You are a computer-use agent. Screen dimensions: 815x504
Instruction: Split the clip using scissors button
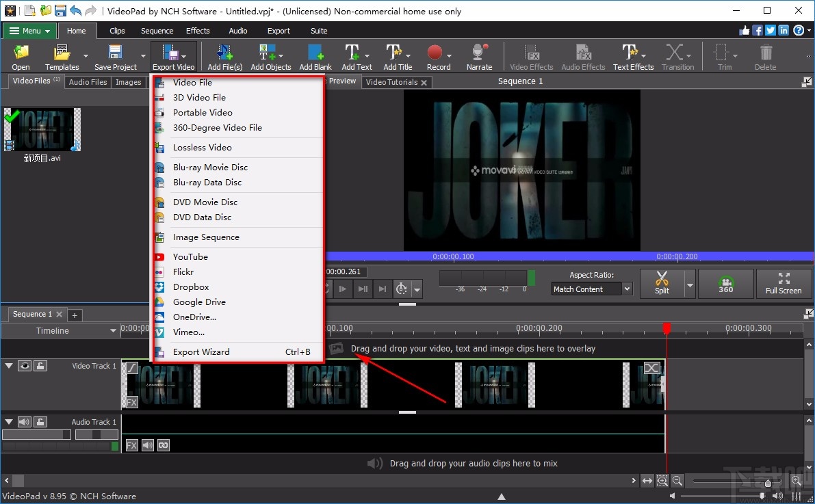point(662,282)
